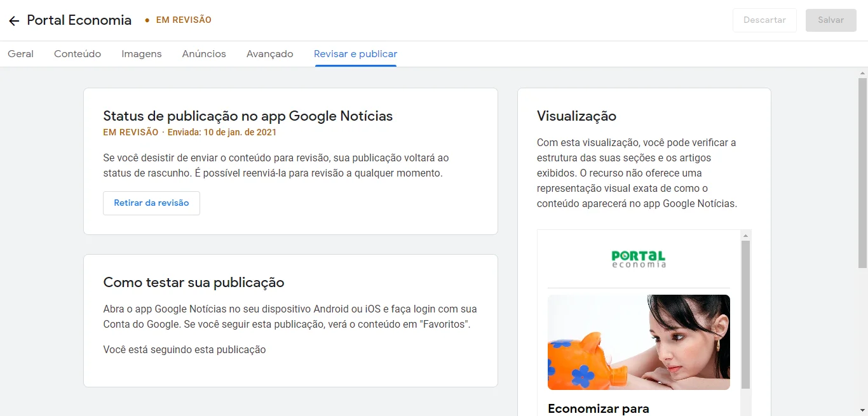The width and height of the screenshot is (868, 416).
Task: Click the Retirar da revisão button
Action: pyautogui.click(x=151, y=203)
